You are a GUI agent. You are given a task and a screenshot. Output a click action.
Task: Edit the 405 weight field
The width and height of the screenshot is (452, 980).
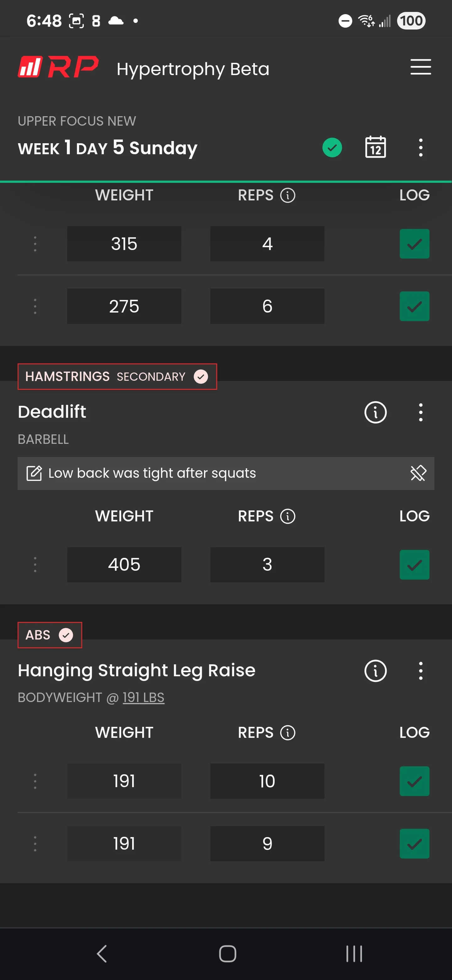click(124, 564)
